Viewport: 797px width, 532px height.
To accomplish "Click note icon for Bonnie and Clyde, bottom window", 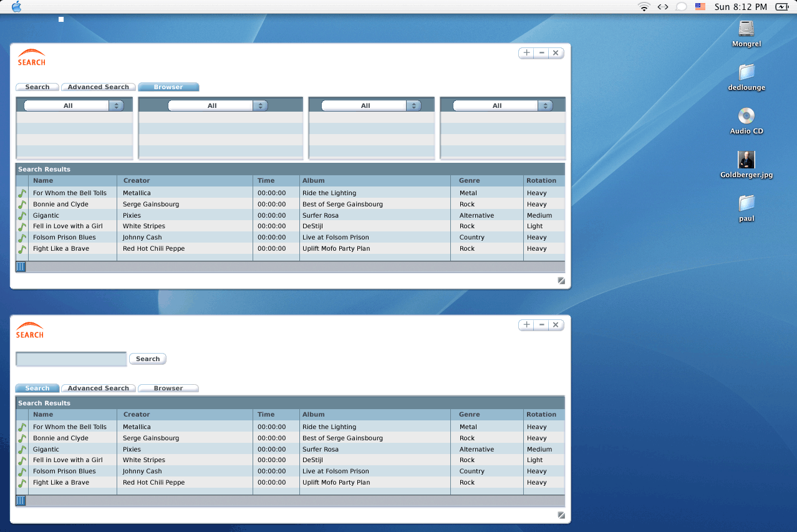I will coord(22,438).
